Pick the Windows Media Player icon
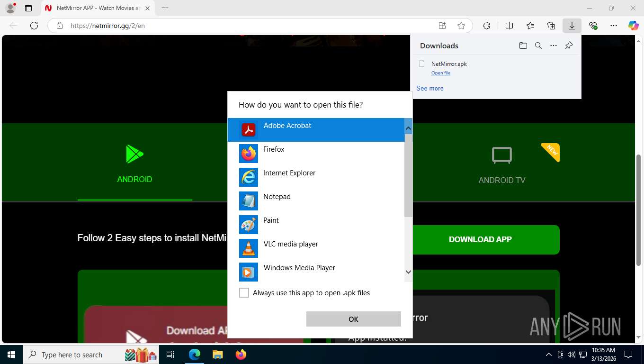 [249, 272]
